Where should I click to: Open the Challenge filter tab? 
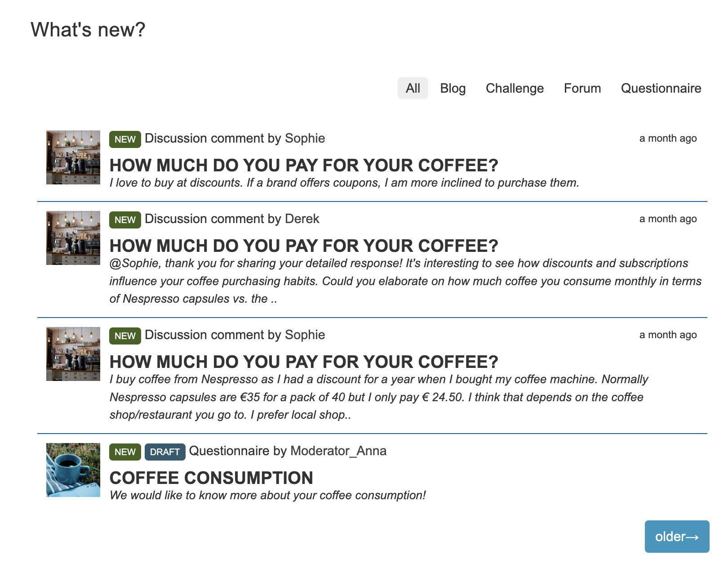515,88
